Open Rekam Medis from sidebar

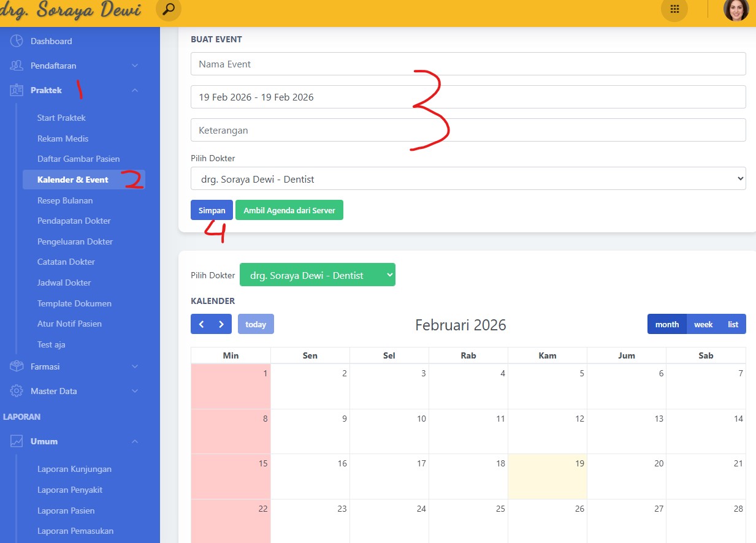[63, 139]
